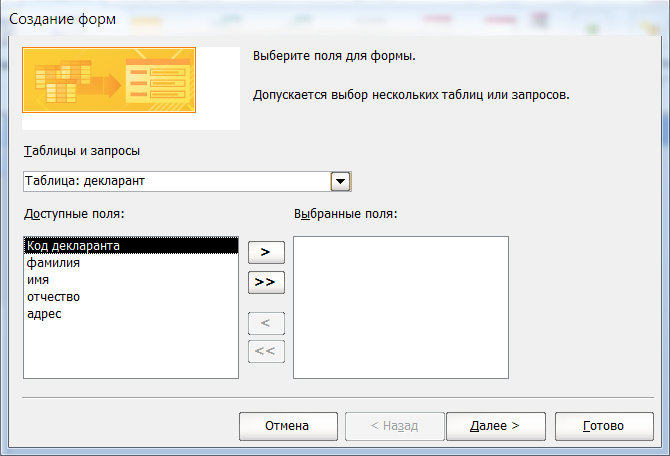Open the Таблицы и запросы dropdown arrow

click(x=340, y=181)
